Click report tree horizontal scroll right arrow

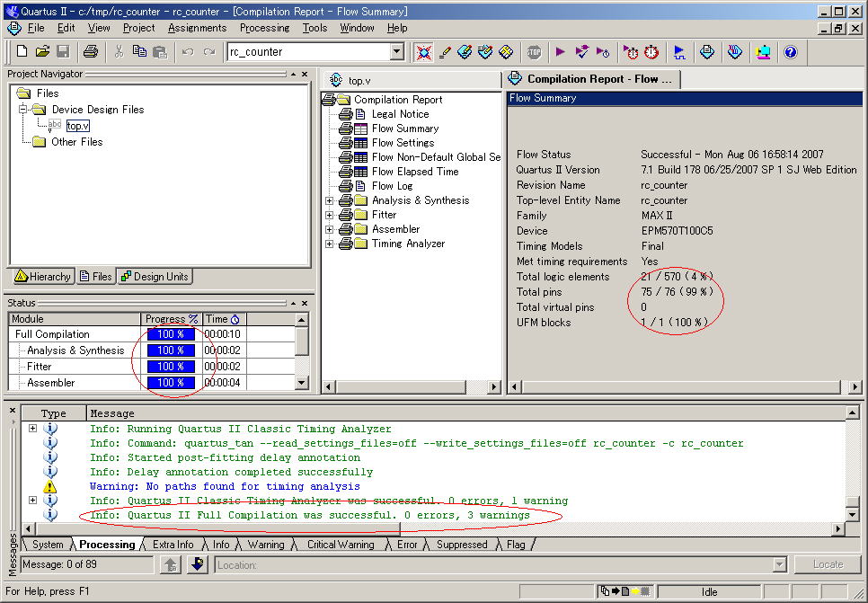494,386
